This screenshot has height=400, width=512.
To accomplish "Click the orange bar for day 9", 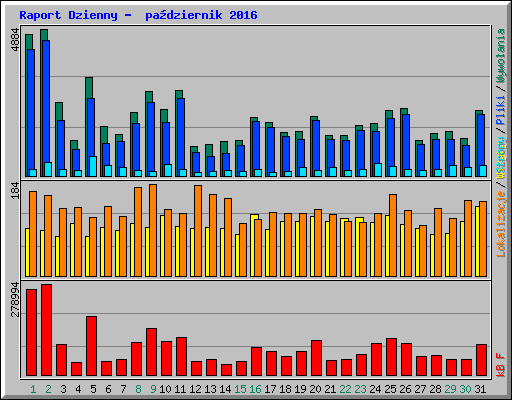I will point(153,230).
